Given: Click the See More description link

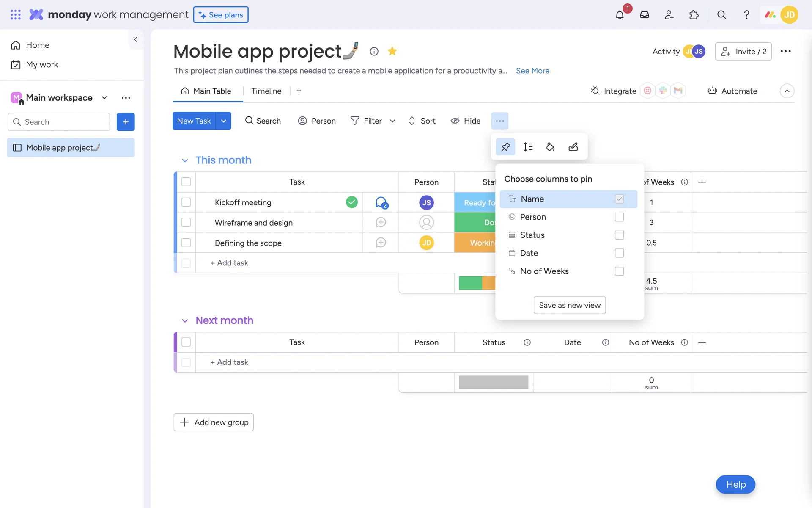Looking at the screenshot, I should point(532,71).
